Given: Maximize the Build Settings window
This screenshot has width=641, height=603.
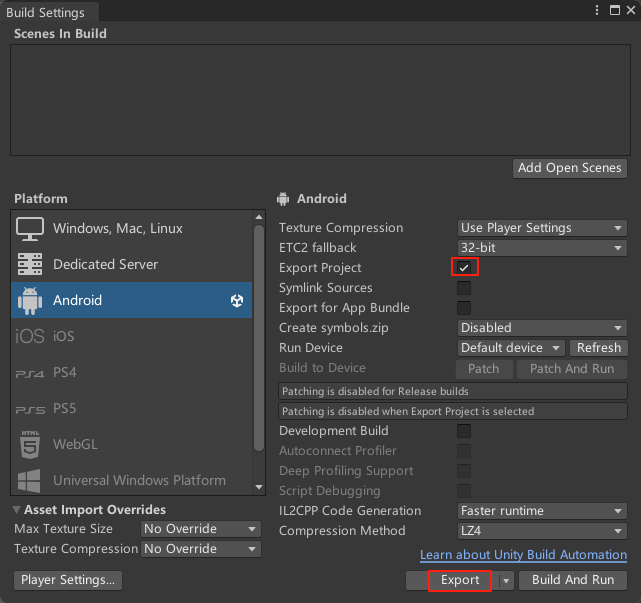Looking at the screenshot, I should (614, 10).
